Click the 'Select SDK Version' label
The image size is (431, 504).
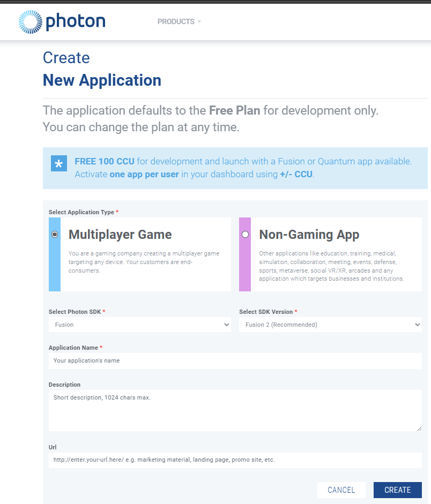[266, 312]
